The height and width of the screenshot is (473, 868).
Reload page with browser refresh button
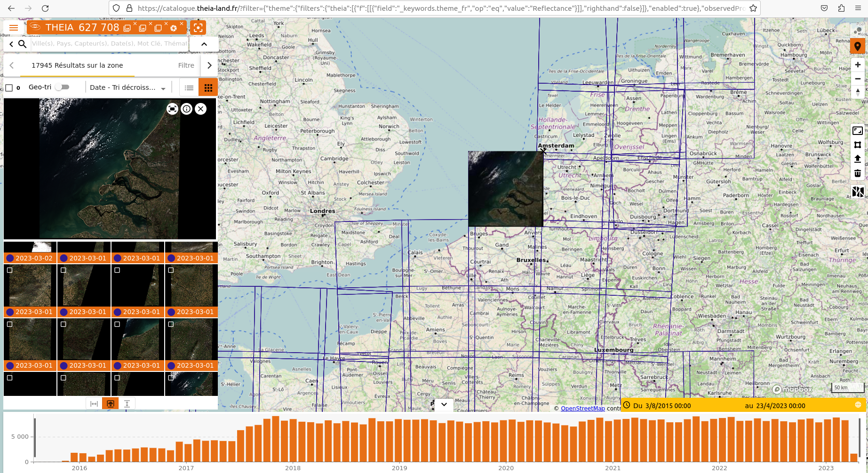(x=45, y=8)
